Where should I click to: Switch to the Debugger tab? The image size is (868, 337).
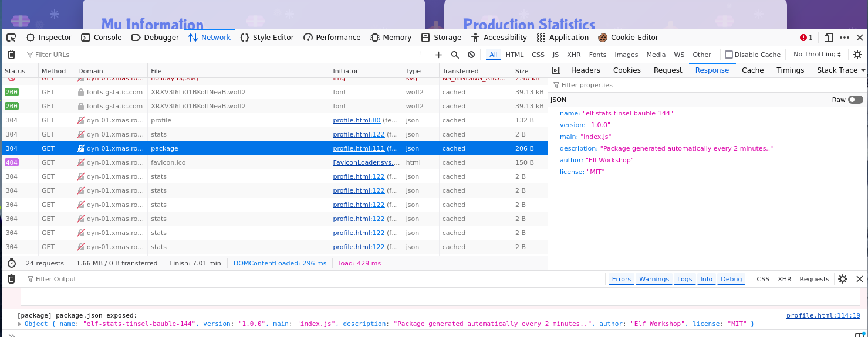(x=155, y=38)
